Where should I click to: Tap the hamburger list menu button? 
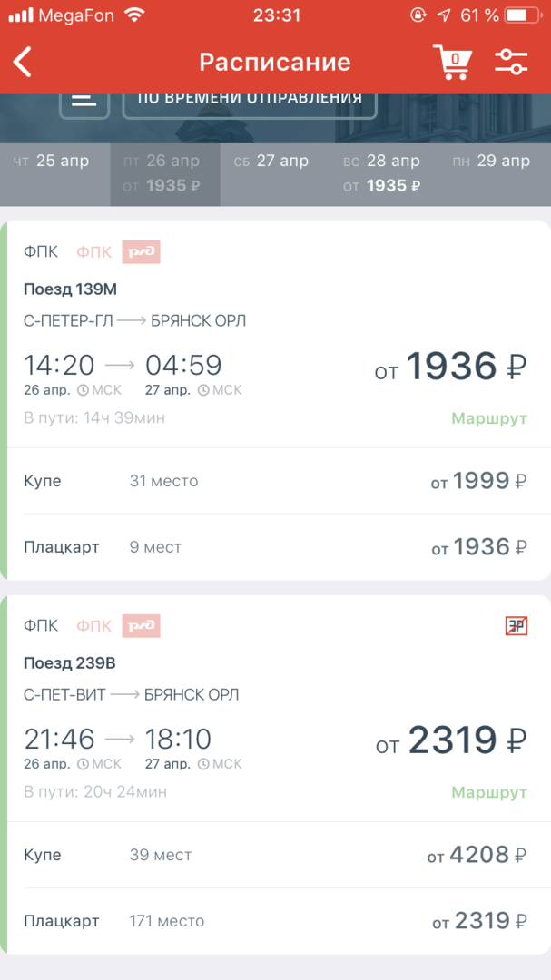coord(84,100)
